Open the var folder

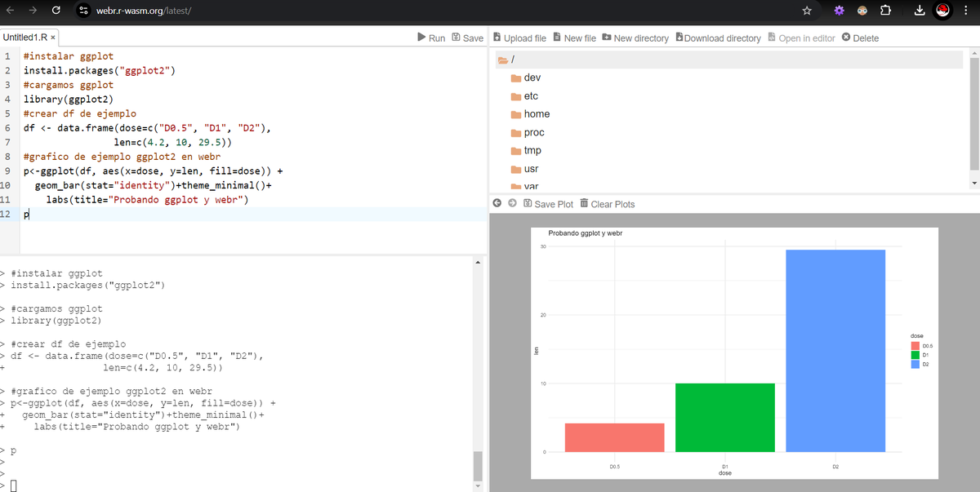tap(524, 186)
